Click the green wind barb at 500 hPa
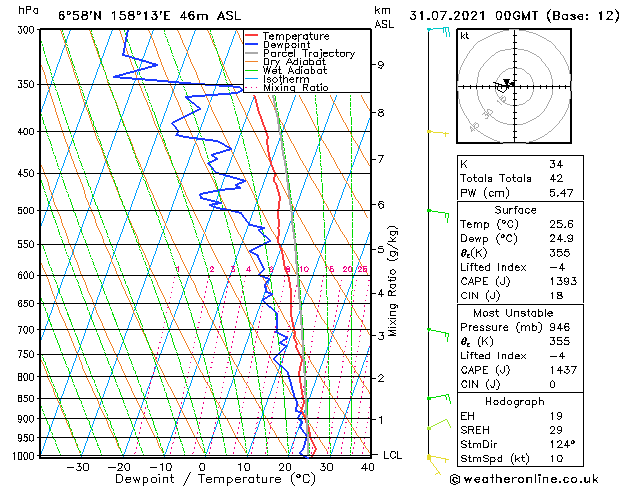 [438, 214]
